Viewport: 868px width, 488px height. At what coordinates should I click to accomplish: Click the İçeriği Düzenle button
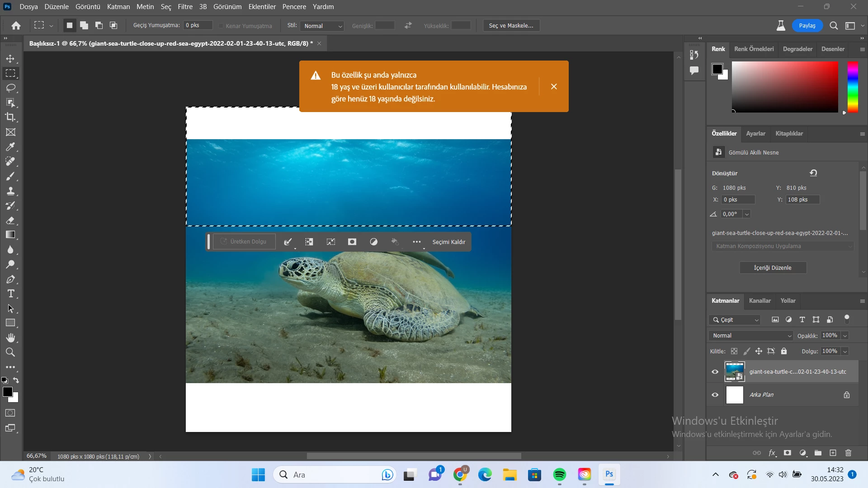[x=773, y=268]
